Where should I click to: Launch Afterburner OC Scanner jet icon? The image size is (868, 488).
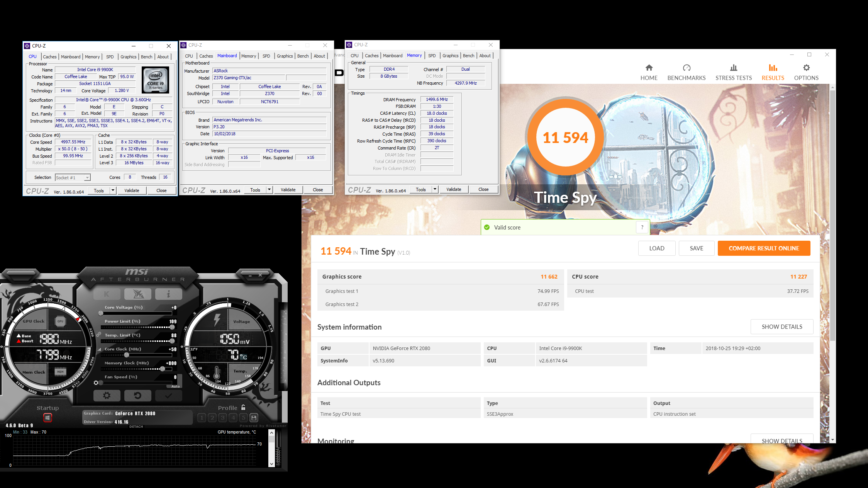(x=138, y=294)
